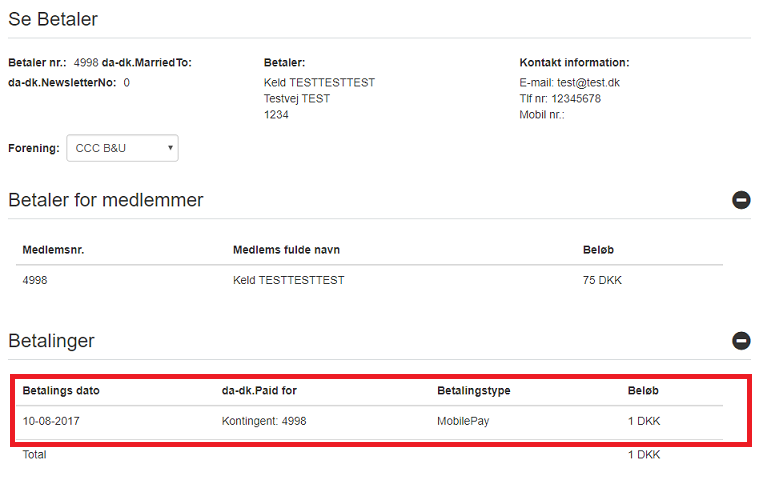Click Kontingent: 4998 payment entry
This screenshot has width=763, height=496.
(x=264, y=421)
